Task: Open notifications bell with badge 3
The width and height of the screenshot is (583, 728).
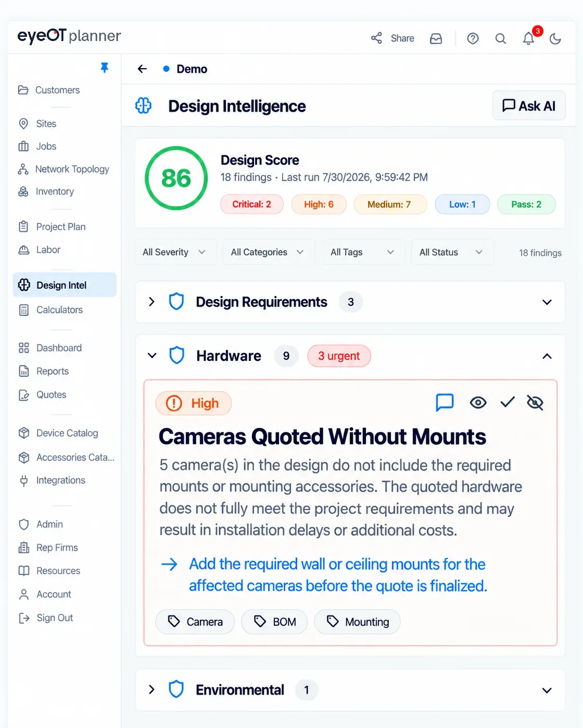Action: point(528,38)
